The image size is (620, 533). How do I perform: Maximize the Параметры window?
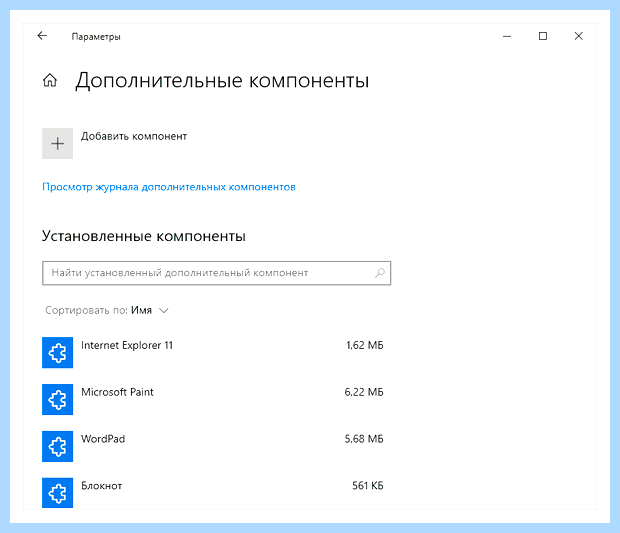tap(543, 36)
